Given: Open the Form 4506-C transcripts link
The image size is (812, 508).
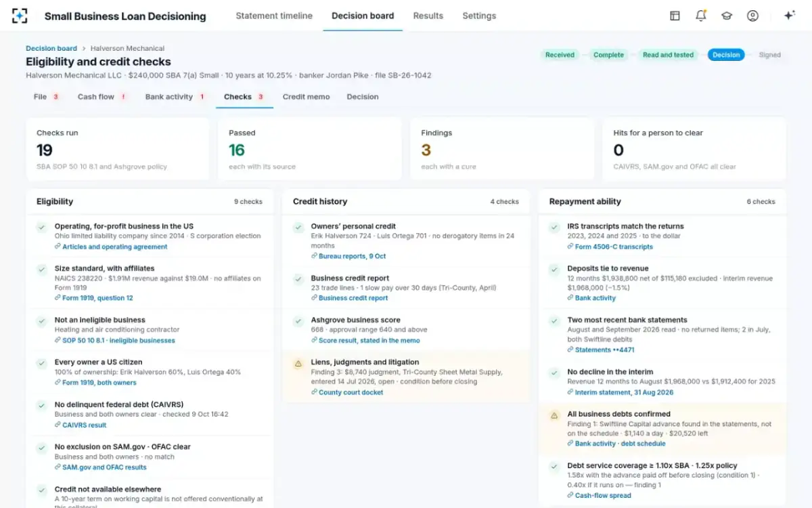Looking at the screenshot, I should (x=614, y=247).
